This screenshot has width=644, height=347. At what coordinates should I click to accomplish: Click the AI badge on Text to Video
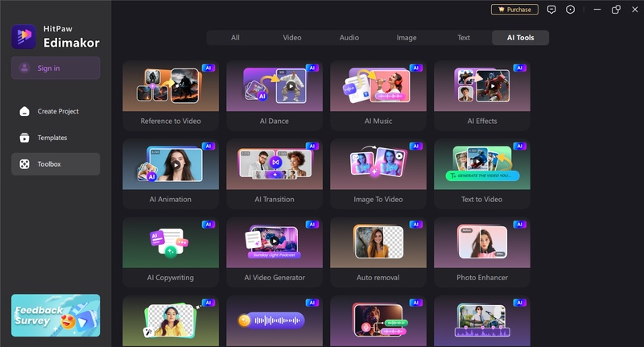tap(519, 146)
